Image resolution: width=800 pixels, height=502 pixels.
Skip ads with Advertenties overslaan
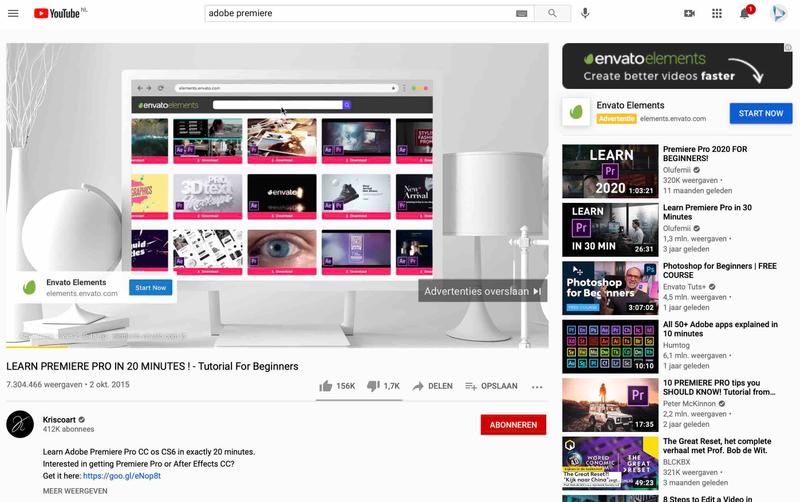click(482, 291)
